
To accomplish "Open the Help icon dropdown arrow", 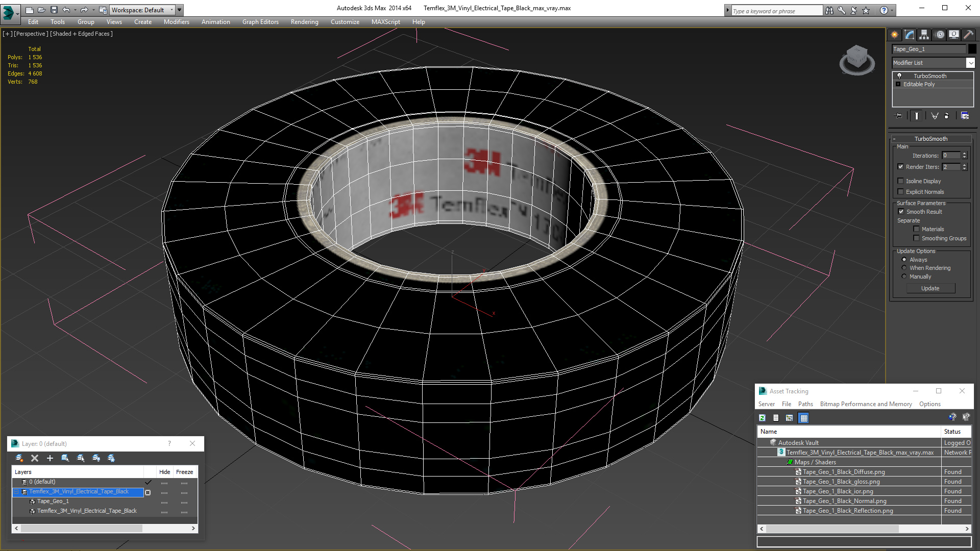I will pyautogui.click(x=892, y=10).
